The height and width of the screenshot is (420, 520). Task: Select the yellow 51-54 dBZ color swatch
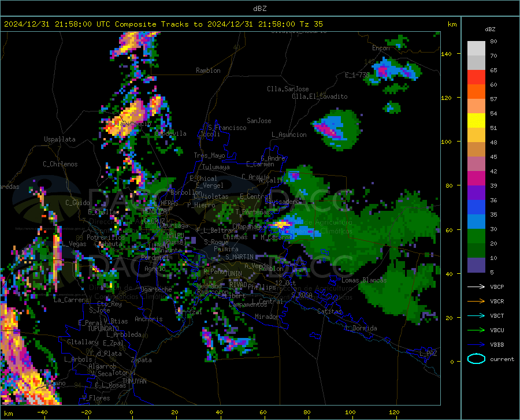point(476,121)
